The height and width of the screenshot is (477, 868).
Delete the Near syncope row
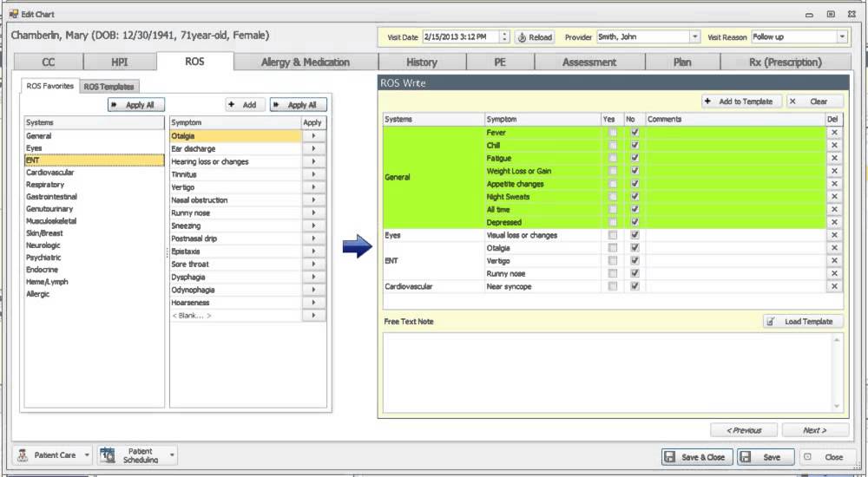click(834, 286)
